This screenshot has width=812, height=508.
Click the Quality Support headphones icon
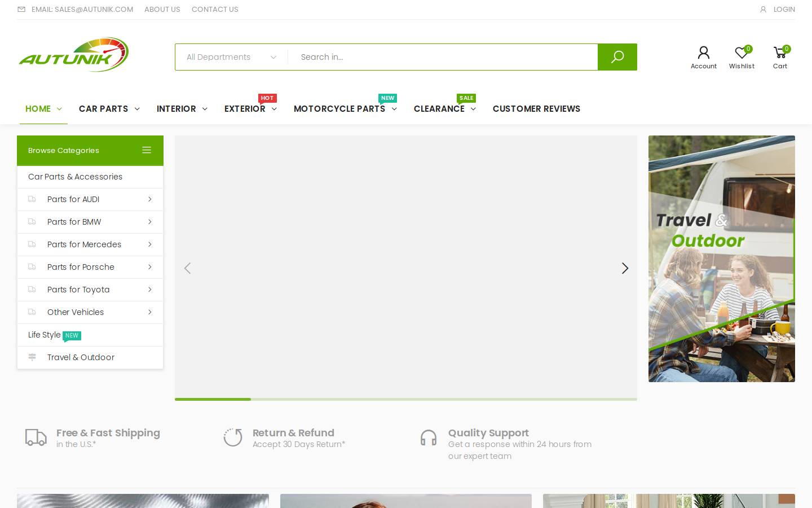429,437
